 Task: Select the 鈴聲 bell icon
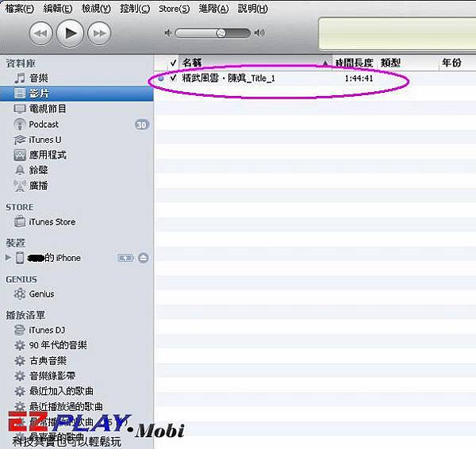[20, 170]
